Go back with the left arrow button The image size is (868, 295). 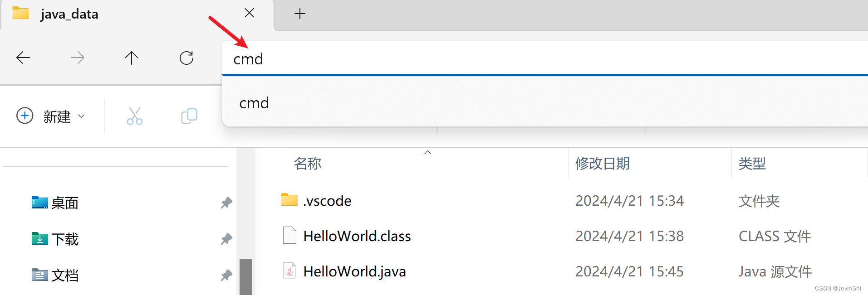[23, 58]
